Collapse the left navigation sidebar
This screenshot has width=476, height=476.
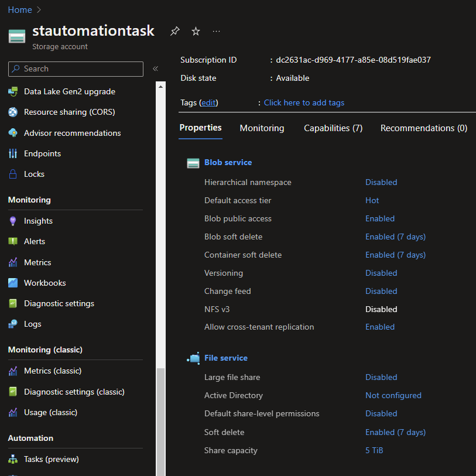155,69
